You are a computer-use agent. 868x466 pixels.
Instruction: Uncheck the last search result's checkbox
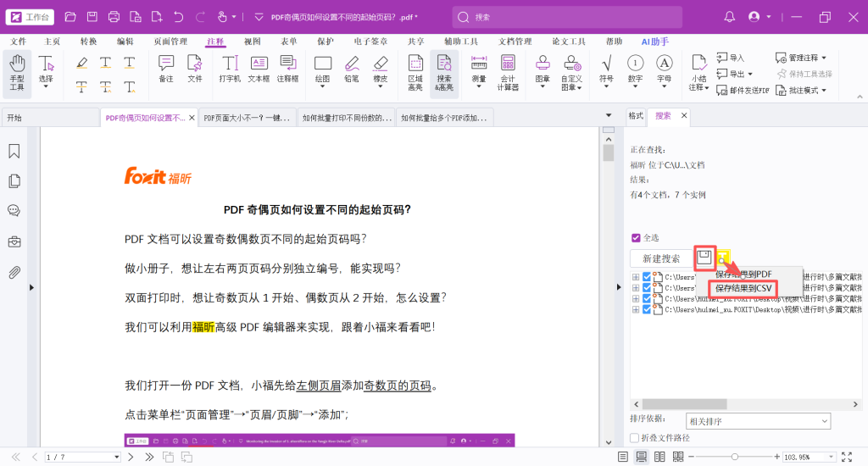[x=647, y=310]
